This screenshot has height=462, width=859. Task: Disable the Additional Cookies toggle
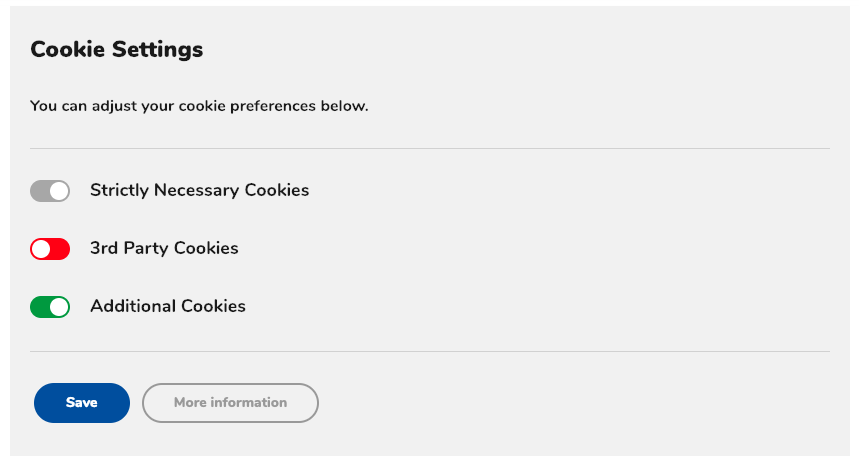pyautogui.click(x=50, y=307)
